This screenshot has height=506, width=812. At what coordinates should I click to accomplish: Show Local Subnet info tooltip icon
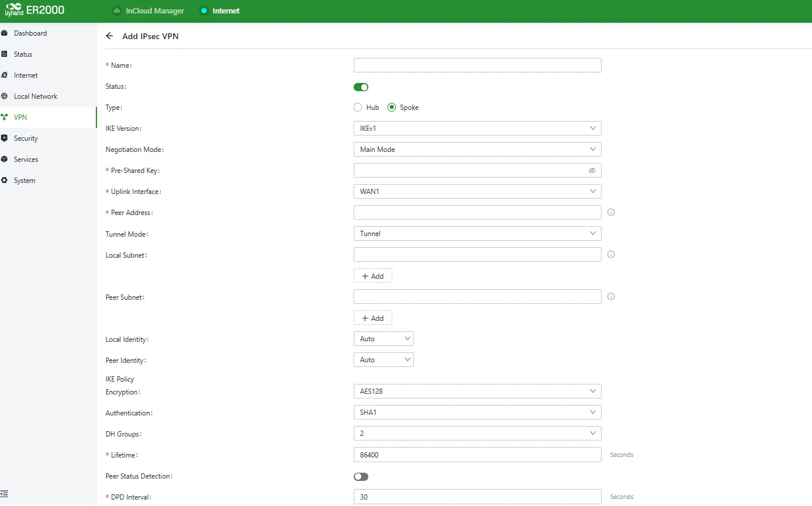(611, 255)
